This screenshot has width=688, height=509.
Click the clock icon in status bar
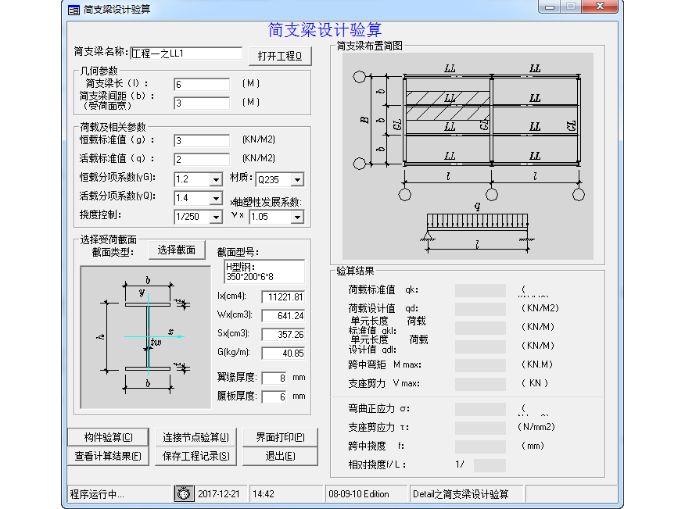click(183, 494)
